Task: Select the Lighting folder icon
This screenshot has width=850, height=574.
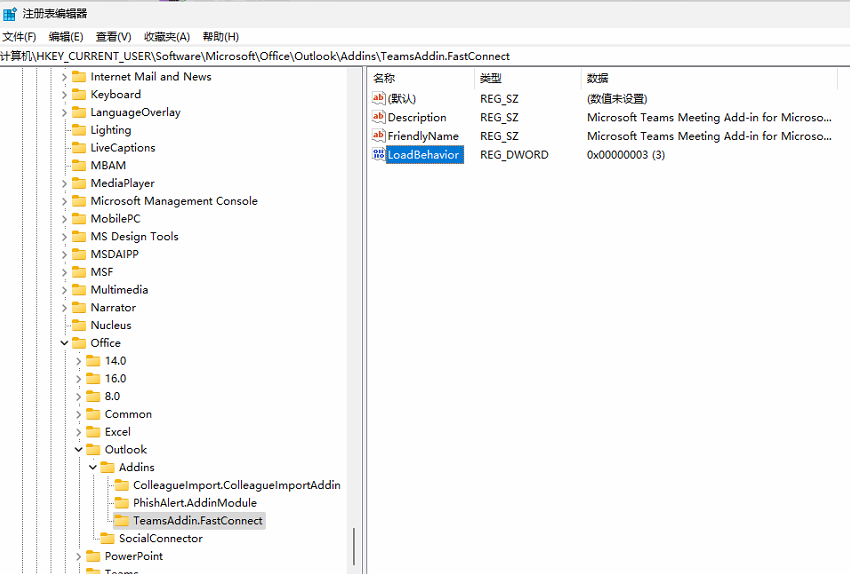Action: click(79, 130)
